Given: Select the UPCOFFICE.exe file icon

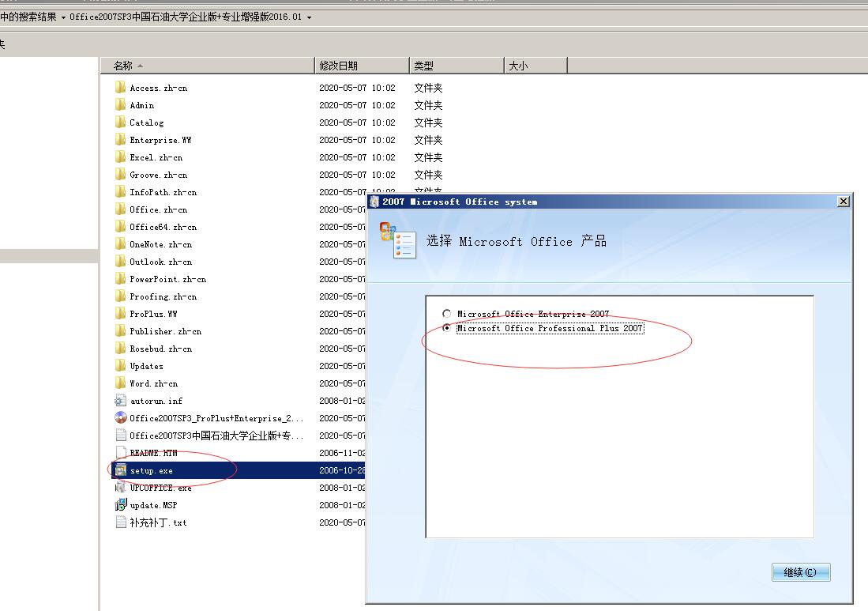Looking at the screenshot, I should click(x=120, y=488).
